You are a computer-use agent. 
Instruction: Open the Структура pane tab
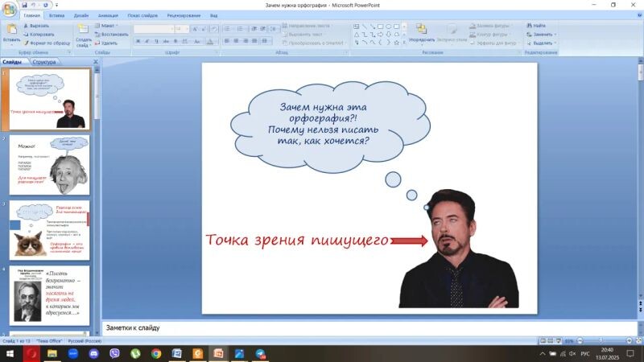pos(44,62)
